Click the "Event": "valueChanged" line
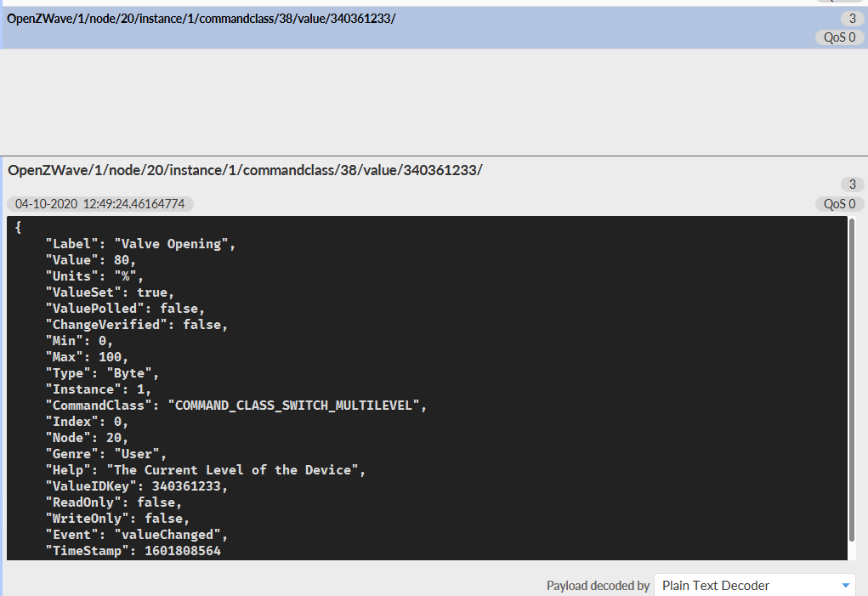Screen dimensions: 868x596 [137, 535]
